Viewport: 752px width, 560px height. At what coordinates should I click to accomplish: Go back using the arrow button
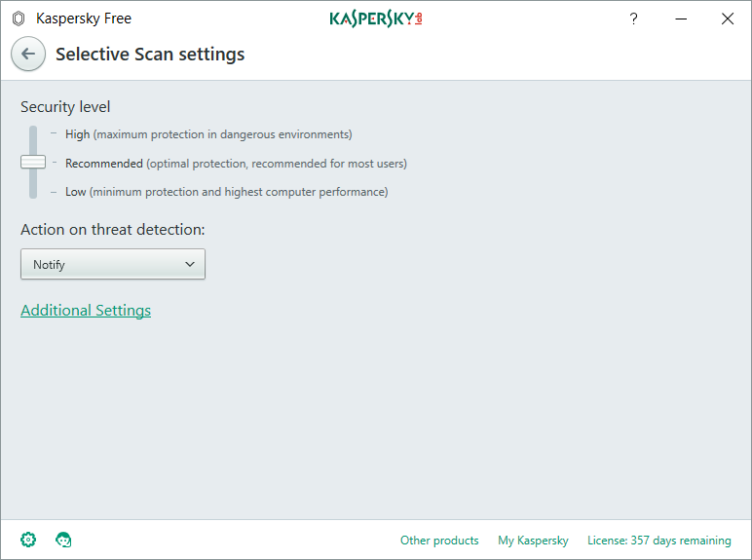pos(28,54)
